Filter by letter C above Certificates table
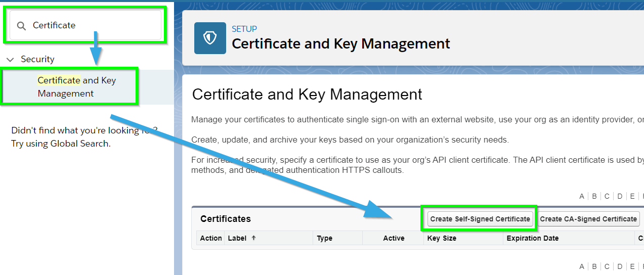The height and width of the screenshot is (275, 644). pos(607,196)
